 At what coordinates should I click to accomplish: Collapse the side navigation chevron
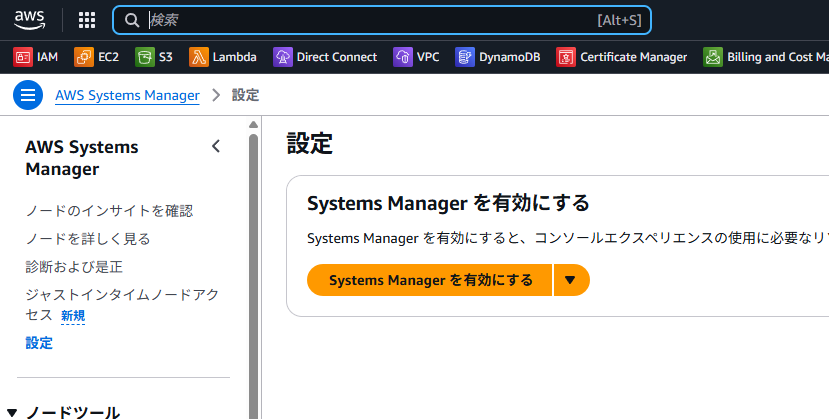pos(216,146)
